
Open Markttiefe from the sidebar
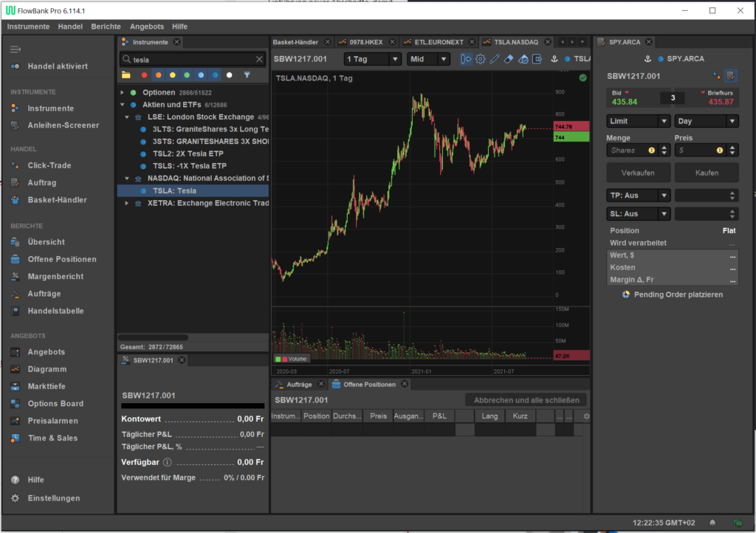click(x=47, y=387)
